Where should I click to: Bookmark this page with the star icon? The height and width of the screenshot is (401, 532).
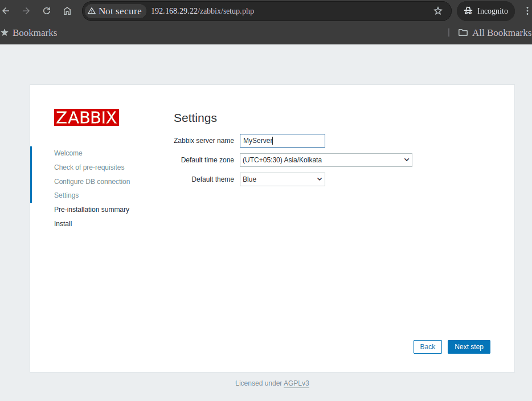(x=437, y=11)
